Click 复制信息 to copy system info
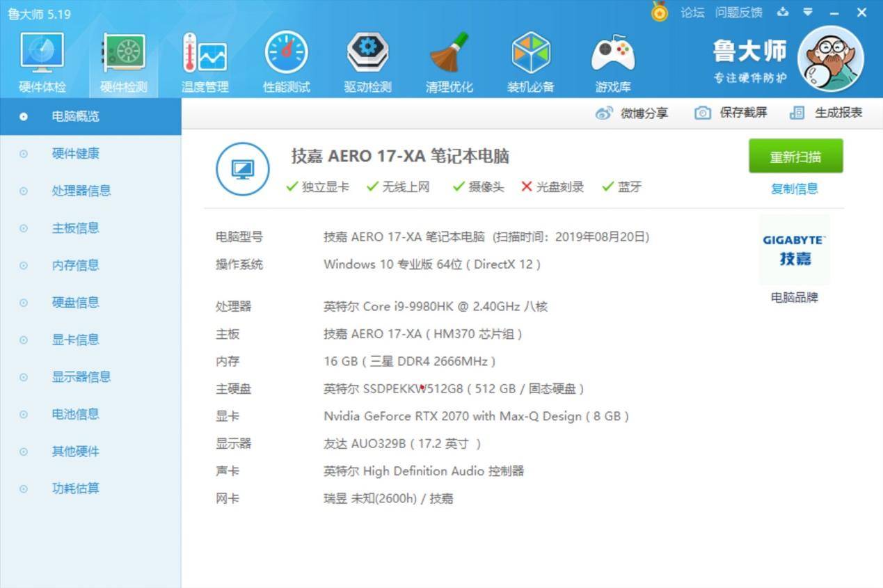Image resolution: width=883 pixels, height=588 pixels. tap(795, 189)
